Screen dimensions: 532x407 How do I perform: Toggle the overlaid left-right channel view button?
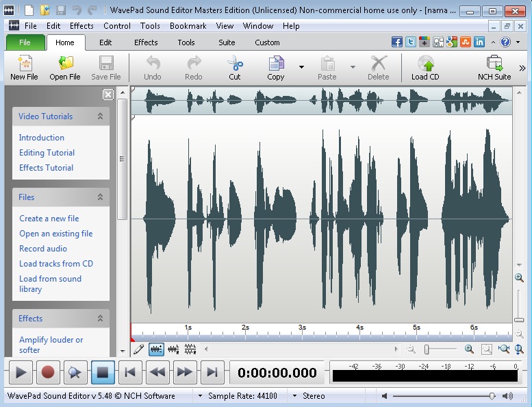[173, 349]
